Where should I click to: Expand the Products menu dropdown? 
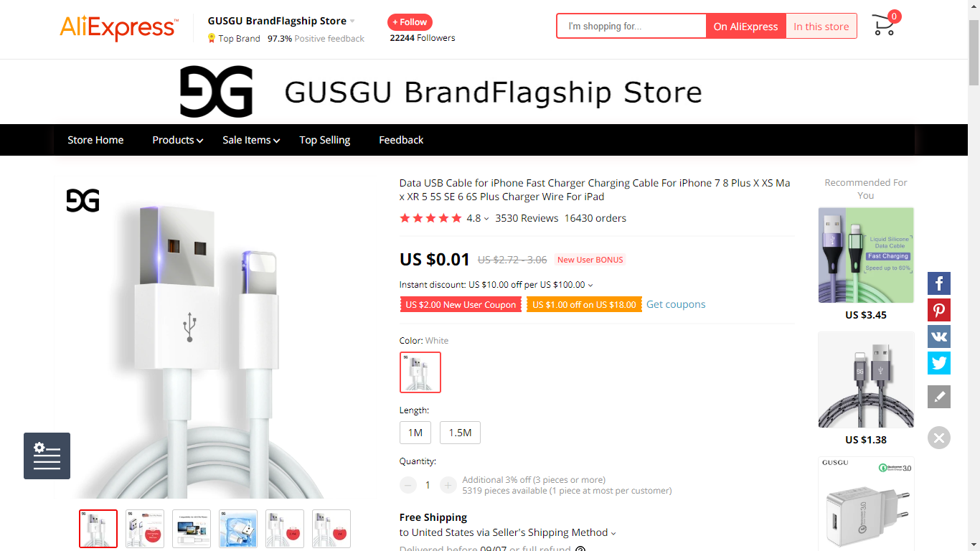click(177, 140)
